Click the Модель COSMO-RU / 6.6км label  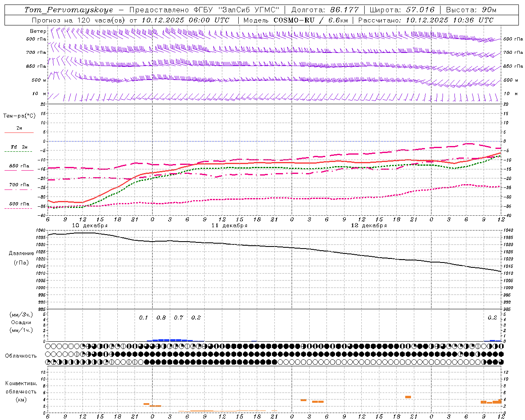pos(295,20)
